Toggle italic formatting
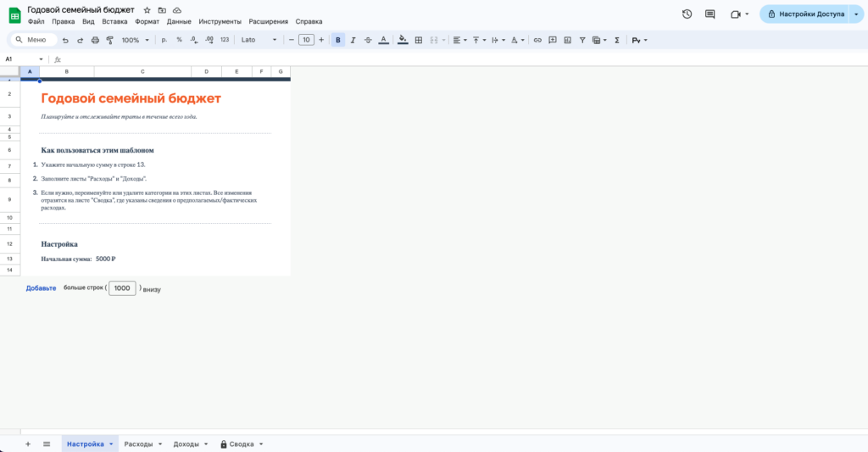Viewport: 868px width, 452px height. point(353,40)
